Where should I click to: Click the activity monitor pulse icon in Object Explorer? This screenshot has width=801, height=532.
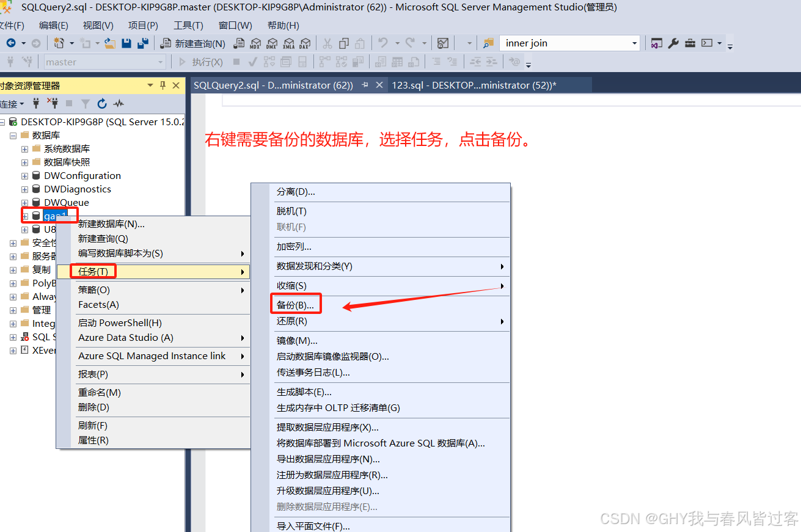119,104
